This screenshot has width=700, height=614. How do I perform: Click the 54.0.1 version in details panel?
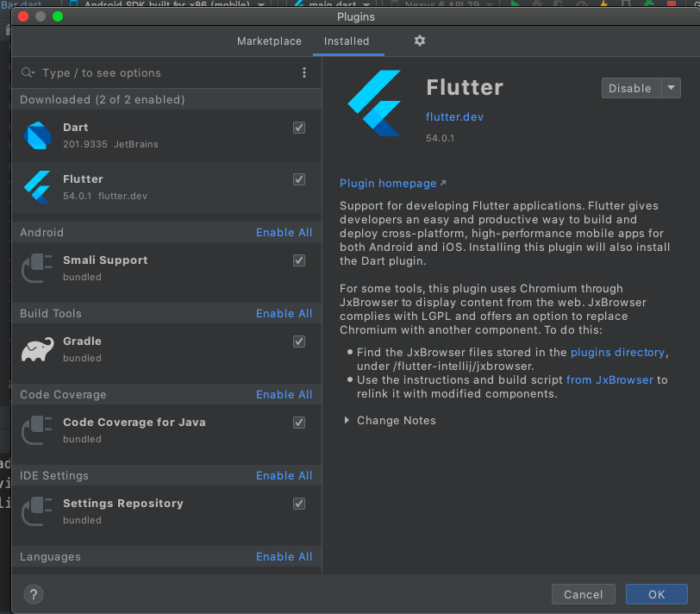[x=441, y=139]
